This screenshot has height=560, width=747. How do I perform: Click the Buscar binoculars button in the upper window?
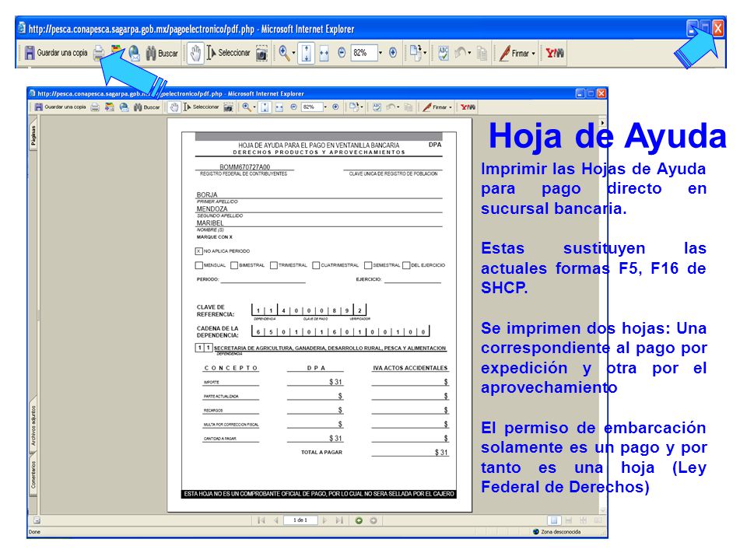(162, 54)
